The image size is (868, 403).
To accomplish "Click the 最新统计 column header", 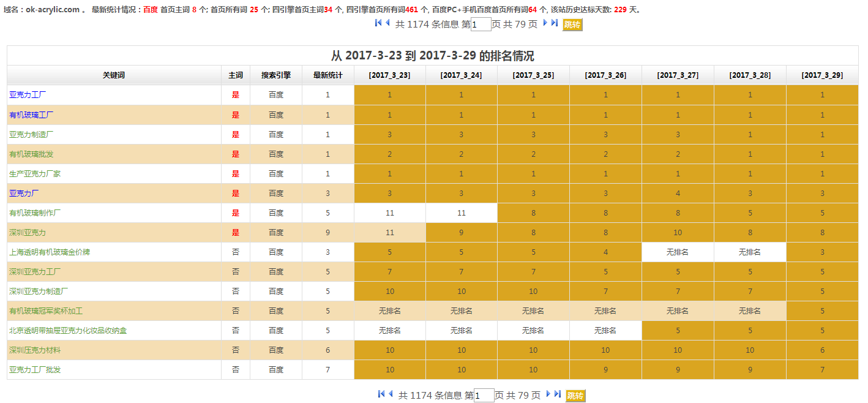I will tap(327, 75).
